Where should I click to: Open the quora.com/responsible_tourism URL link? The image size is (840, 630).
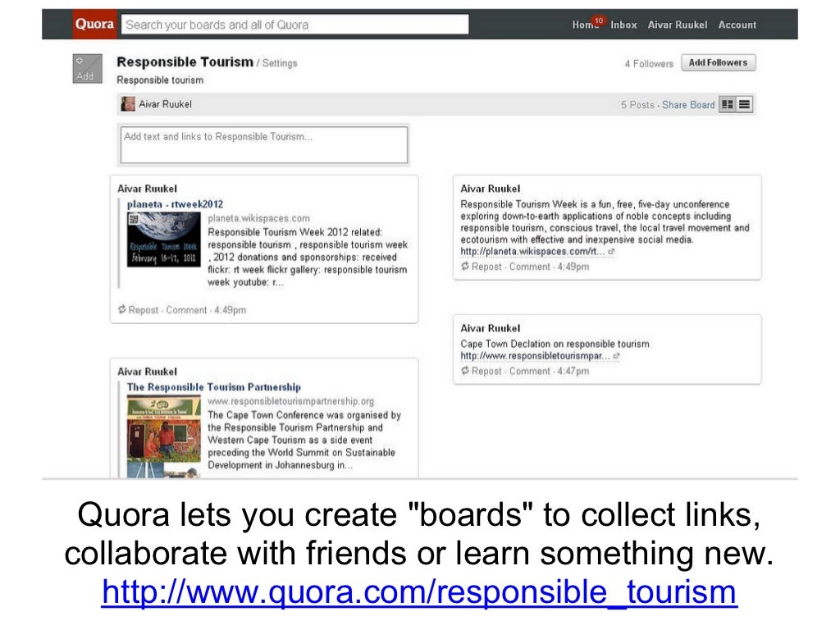coord(419,592)
